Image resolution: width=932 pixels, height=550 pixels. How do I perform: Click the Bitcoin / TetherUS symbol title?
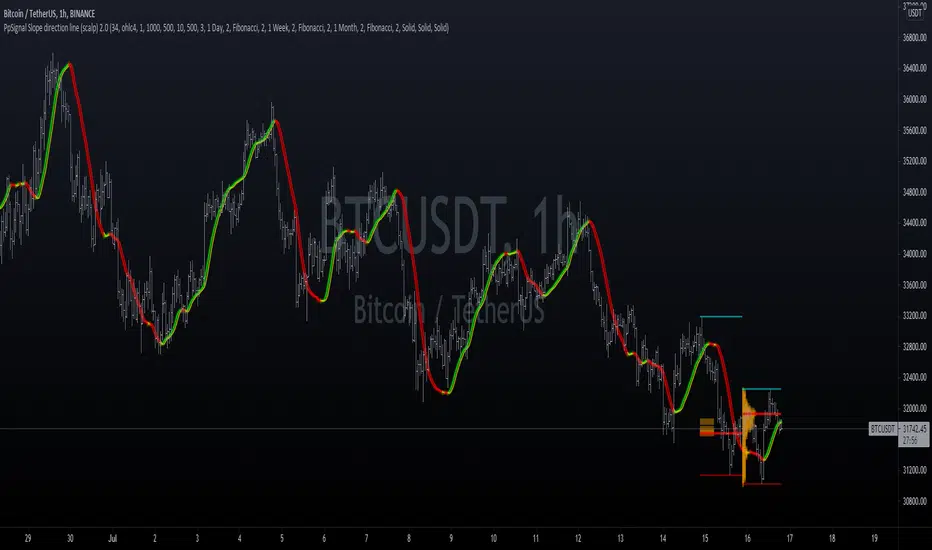(49, 13)
